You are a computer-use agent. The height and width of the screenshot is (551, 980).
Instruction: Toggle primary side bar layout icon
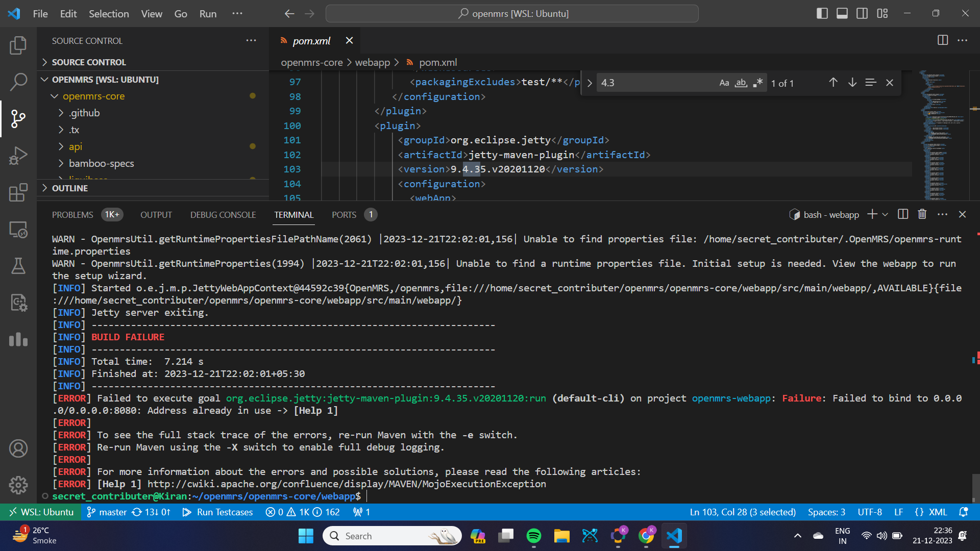822,14
